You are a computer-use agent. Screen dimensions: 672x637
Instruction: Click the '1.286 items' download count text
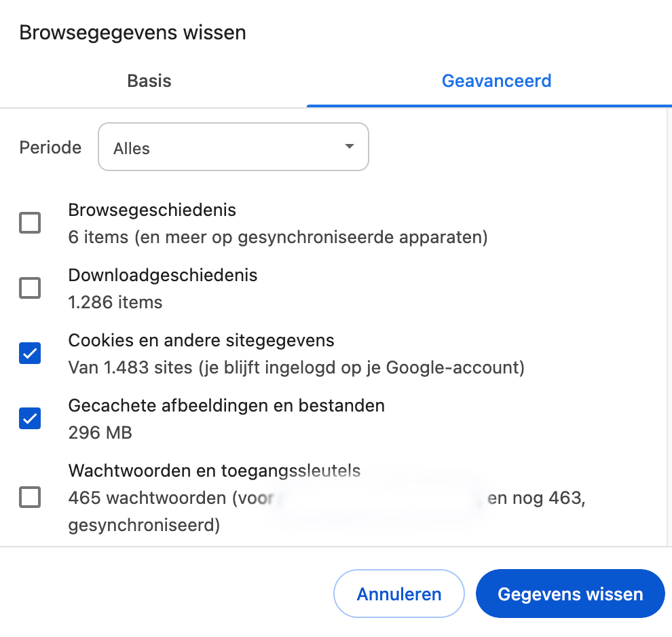(115, 302)
